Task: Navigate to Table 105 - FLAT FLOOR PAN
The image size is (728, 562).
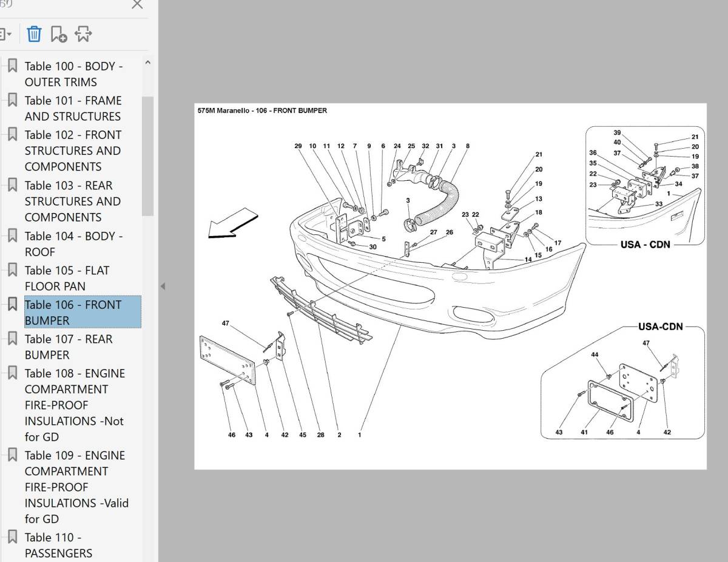Action: click(67, 278)
